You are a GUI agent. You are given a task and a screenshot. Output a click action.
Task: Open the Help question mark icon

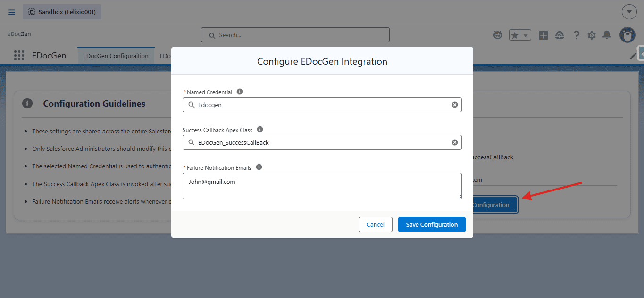tap(576, 35)
